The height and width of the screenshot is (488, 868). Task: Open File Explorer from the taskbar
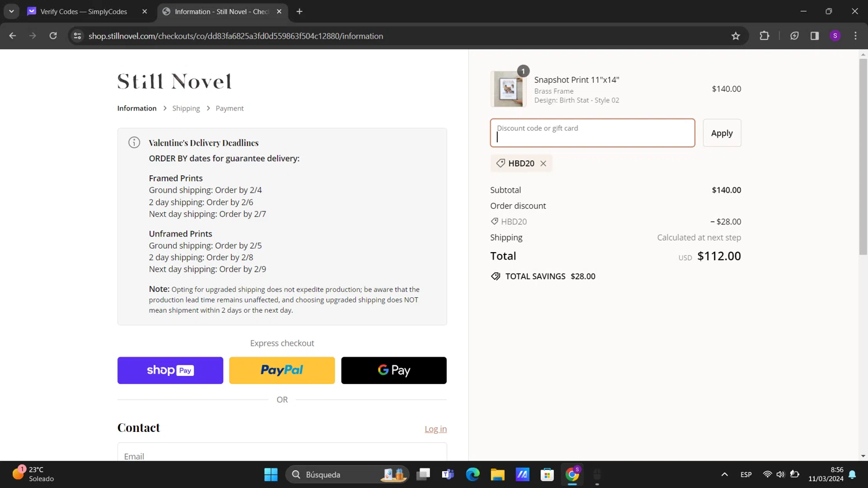(498, 475)
